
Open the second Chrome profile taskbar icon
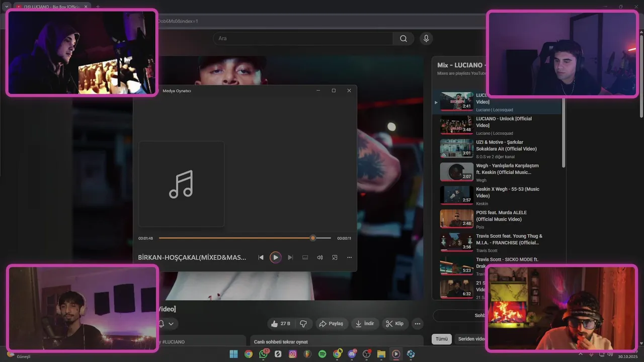click(x=337, y=354)
